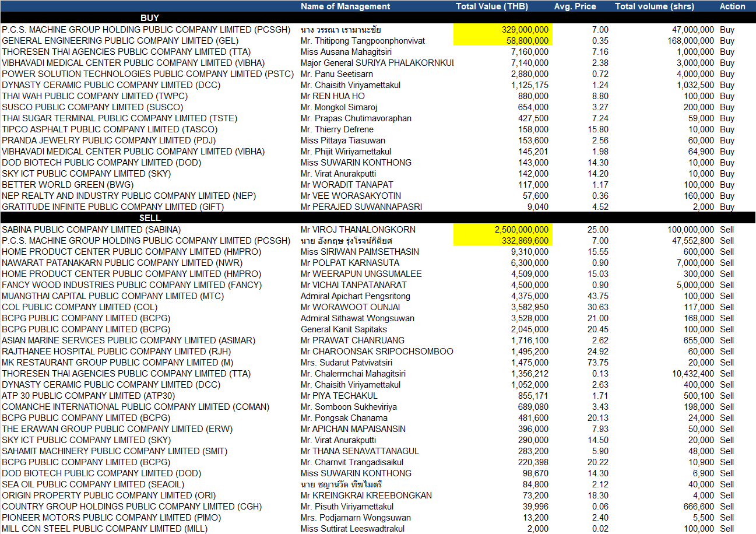This screenshot has width=756, height=534.
Task: Click Mr REN HUA HO cell
Action: pos(333,96)
